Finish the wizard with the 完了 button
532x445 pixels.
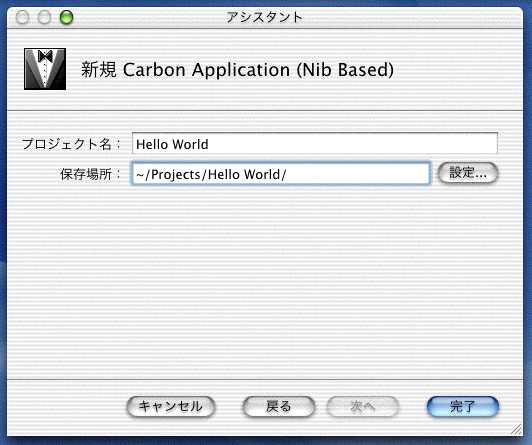pyautogui.click(x=462, y=406)
